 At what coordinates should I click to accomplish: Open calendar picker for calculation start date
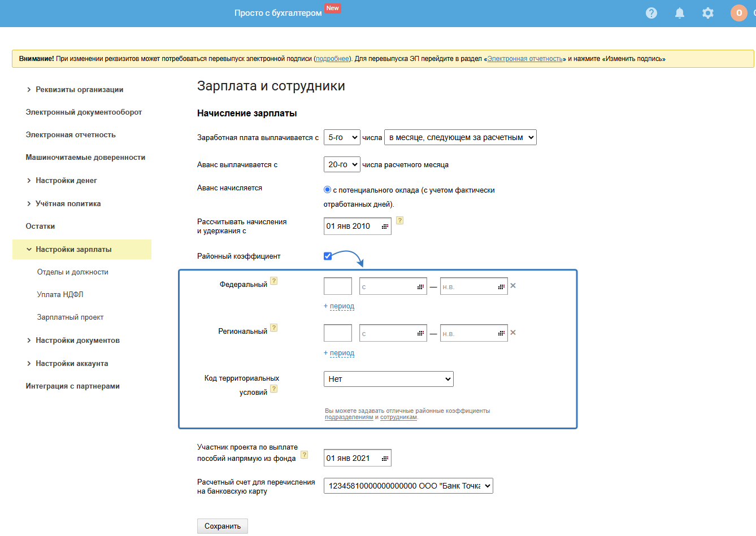pyautogui.click(x=385, y=226)
